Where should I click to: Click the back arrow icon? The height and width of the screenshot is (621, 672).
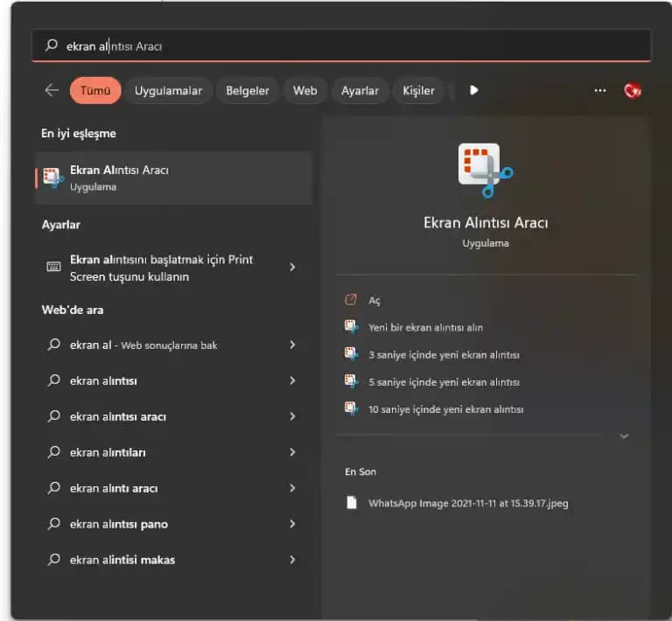click(52, 90)
